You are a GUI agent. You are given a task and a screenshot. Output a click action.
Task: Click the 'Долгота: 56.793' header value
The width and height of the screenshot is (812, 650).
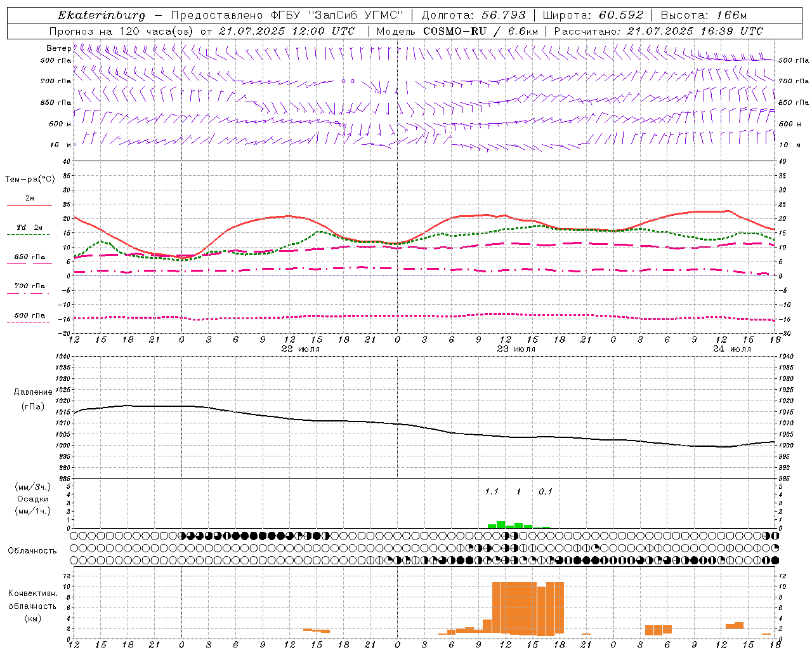(473, 15)
